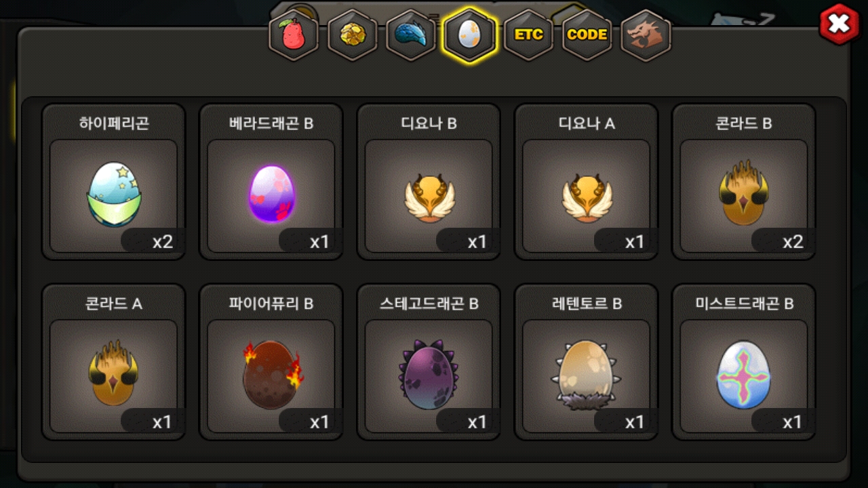
Task: Select the egg inventory tab
Action: (469, 35)
